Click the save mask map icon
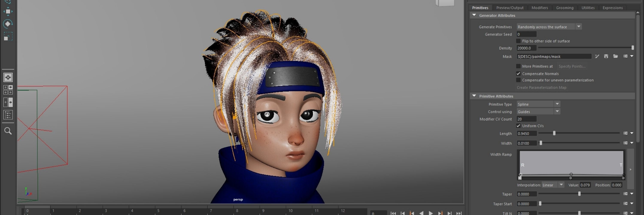Image resolution: width=644 pixels, height=215 pixels. (x=606, y=56)
